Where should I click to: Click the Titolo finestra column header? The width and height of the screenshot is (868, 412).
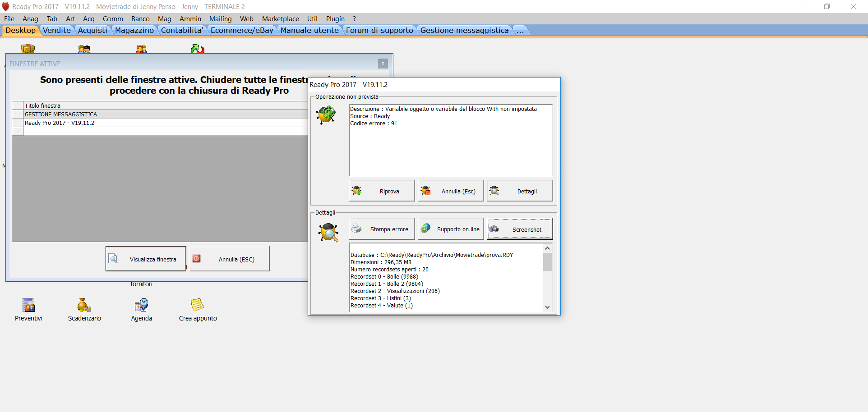point(166,105)
